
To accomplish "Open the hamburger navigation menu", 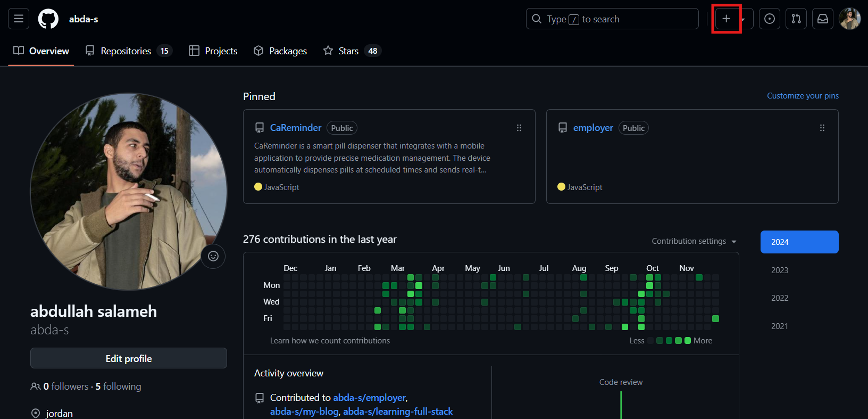I will [x=19, y=19].
